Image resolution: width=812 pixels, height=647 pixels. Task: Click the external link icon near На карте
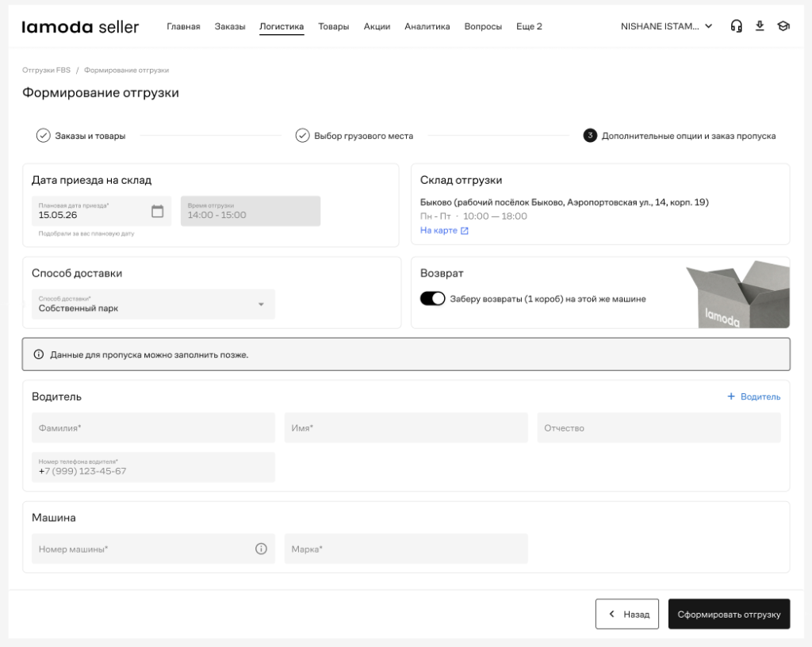(465, 231)
